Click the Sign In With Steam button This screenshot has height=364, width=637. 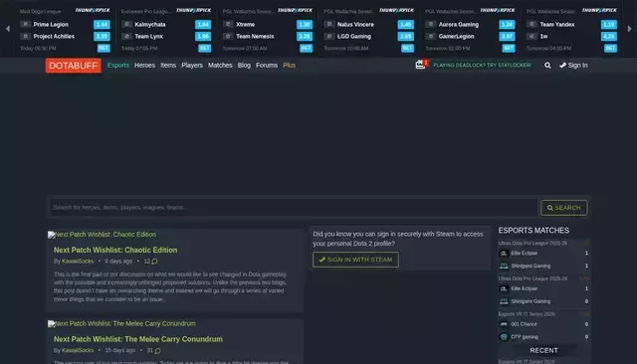point(355,260)
